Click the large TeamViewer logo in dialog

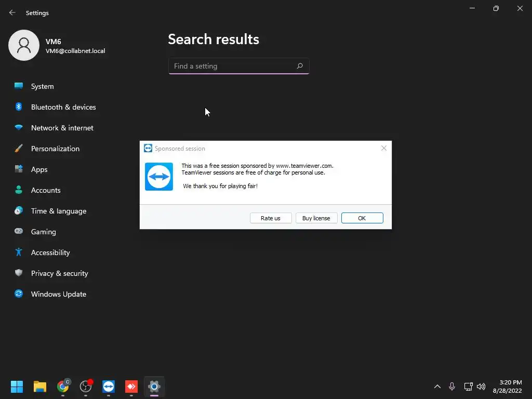pyautogui.click(x=159, y=177)
